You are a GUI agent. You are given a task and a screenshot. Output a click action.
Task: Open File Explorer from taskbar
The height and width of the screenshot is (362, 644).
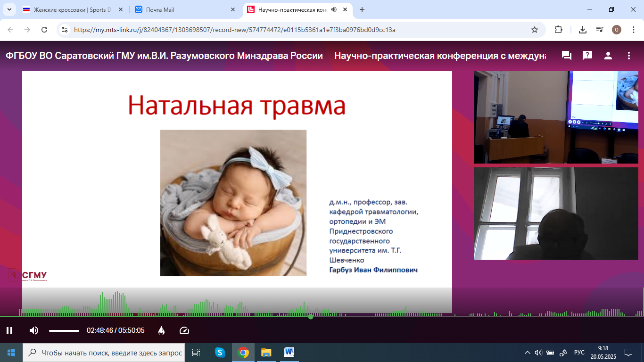(x=266, y=353)
